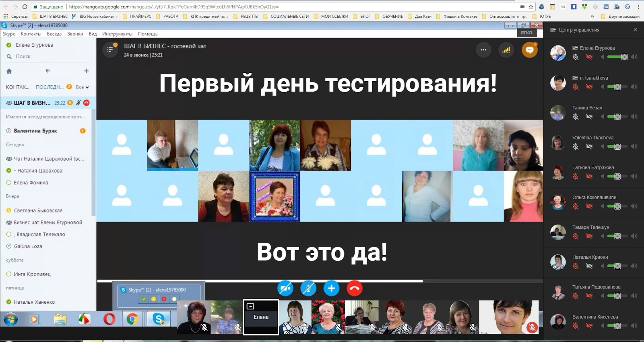This screenshot has height=342, width=644.
Task: Open the МОИ ССЫЛКИ bookmark folder
Action: click(330, 16)
